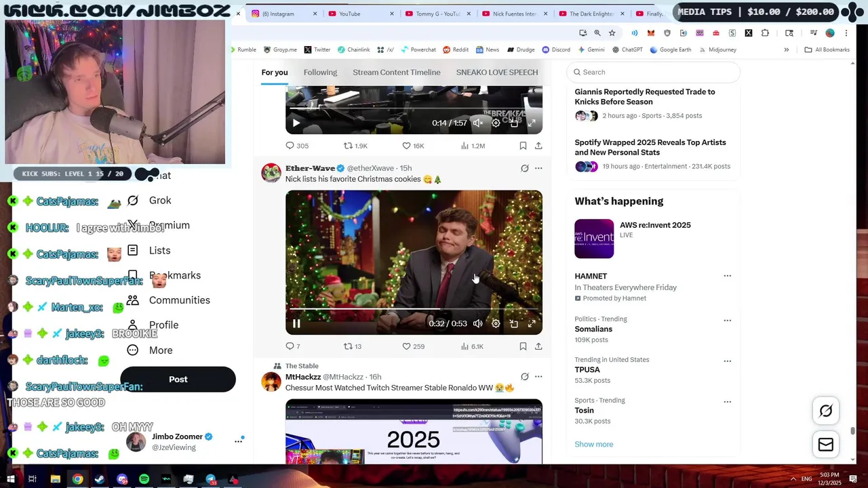The image size is (868, 488).
Task: Open More in the sidebar
Action: pos(150,350)
